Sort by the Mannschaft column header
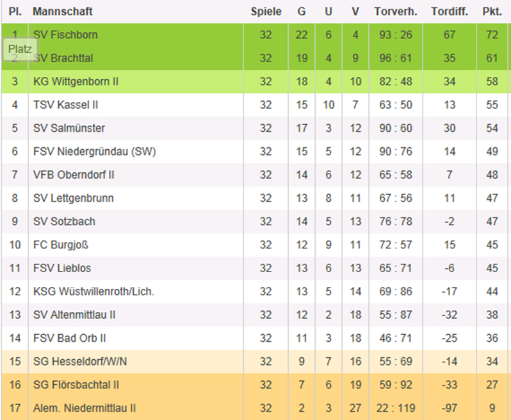This screenshot has height=420, width=511. click(63, 12)
